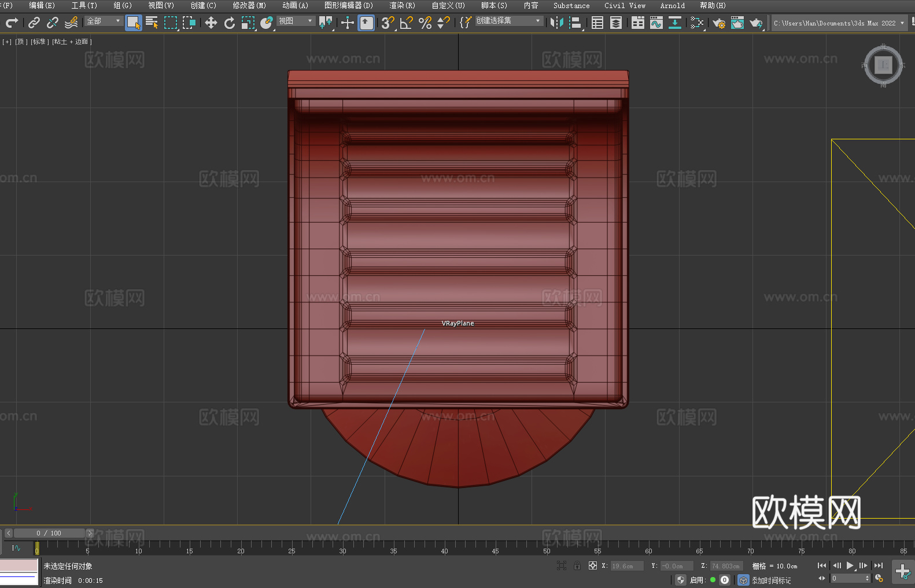The height and width of the screenshot is (588, 915).
Task: Click the Mirror tool icon
Action: 557,23
